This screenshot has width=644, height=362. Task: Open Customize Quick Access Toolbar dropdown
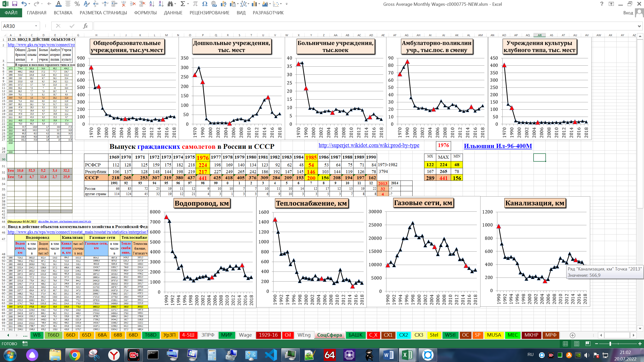point(287,4)
